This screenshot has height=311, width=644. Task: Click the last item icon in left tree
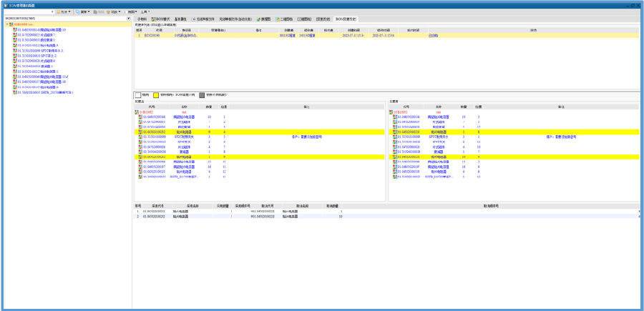point(15,92)
